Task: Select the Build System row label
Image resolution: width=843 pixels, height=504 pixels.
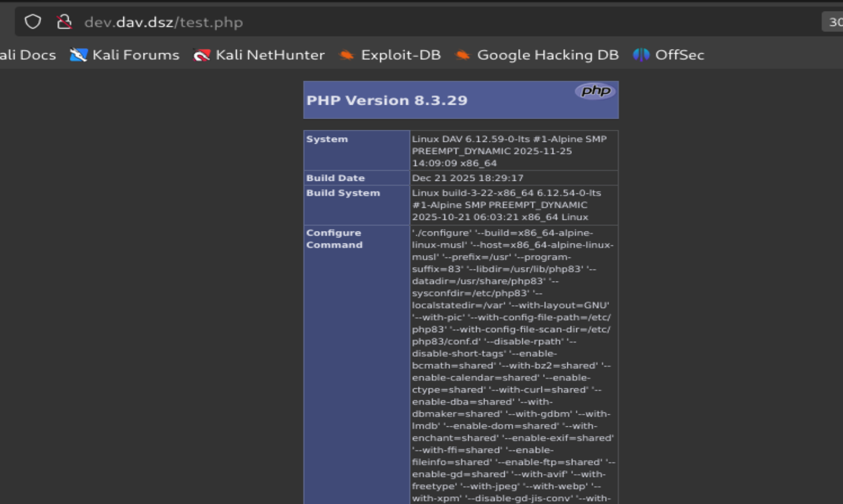Action: 343,193
